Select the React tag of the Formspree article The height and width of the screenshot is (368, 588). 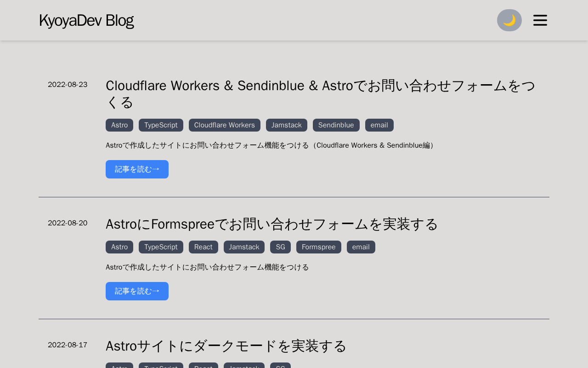[x=203, y=247]
